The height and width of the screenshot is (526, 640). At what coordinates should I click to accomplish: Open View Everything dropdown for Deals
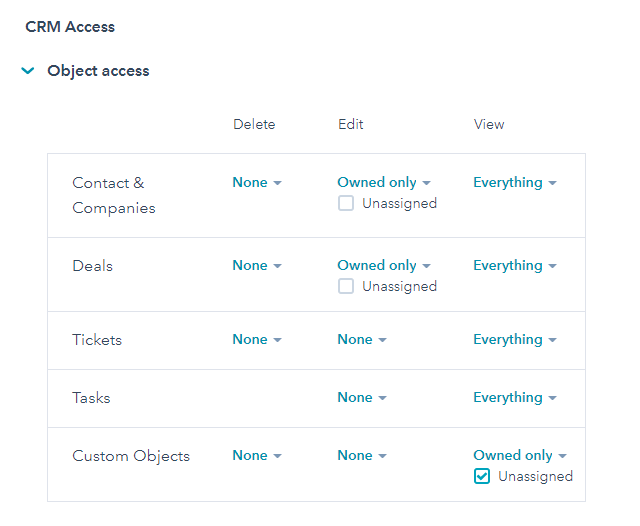point(515,266)
